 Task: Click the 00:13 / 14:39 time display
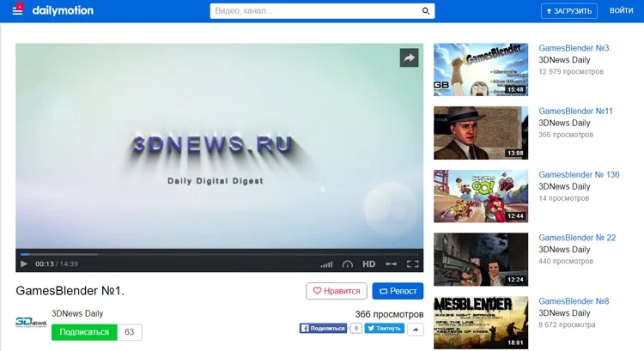pos(57,264)
